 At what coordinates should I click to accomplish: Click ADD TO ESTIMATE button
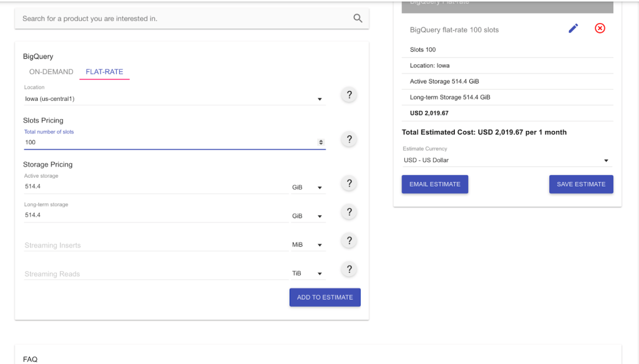[x=324, y=297]
